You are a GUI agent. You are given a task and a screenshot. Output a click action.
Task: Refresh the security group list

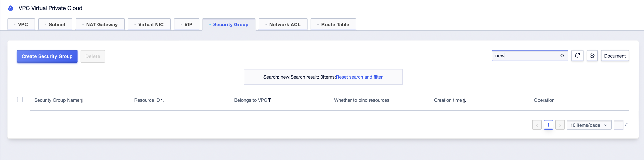[x=577, y=56]
